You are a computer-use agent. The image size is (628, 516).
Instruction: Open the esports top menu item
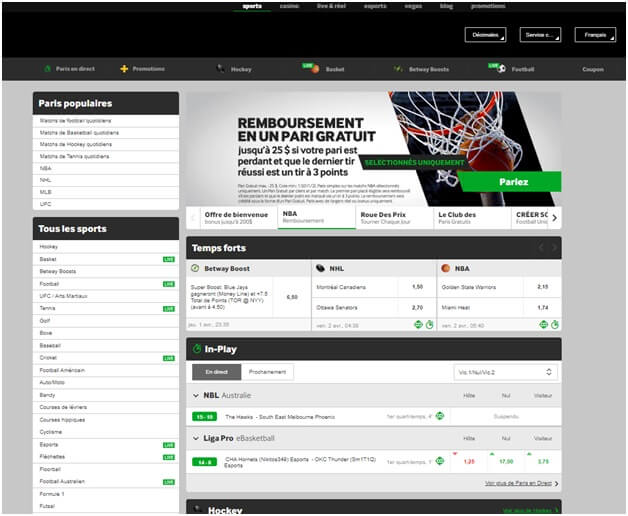pos(375,6)
